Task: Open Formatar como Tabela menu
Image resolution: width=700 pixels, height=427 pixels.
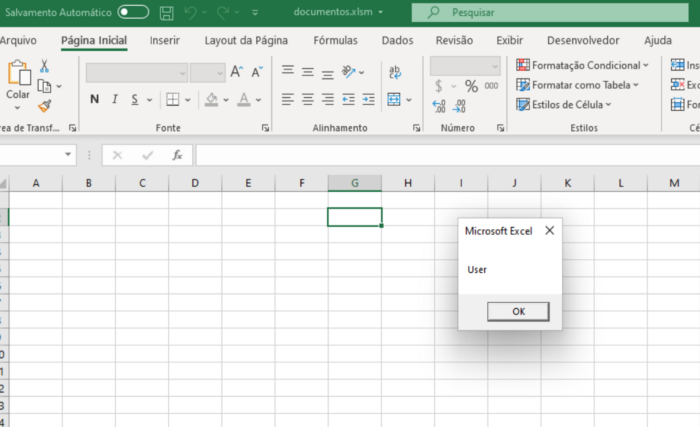Action: click(x=577, y=85)
